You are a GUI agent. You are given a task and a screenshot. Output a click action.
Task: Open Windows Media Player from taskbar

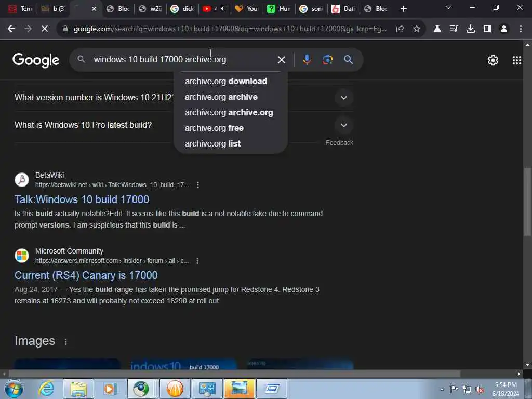109,389
